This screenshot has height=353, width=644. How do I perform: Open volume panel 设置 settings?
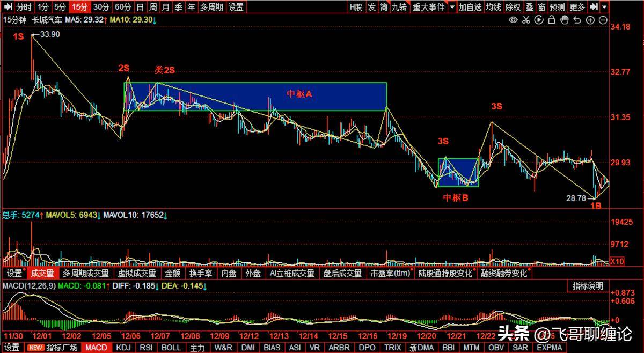[x=14, y=273]
